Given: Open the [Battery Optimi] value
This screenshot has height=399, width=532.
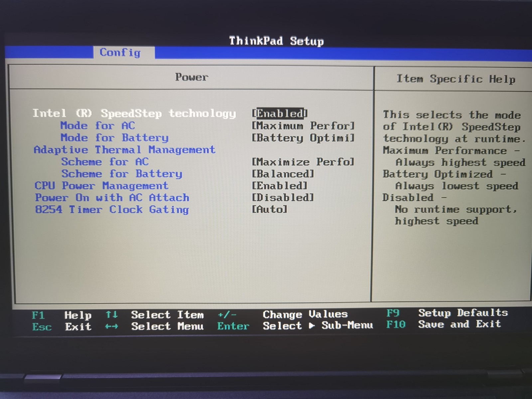Looking at the screenshot, I should (x=303, y=138).
